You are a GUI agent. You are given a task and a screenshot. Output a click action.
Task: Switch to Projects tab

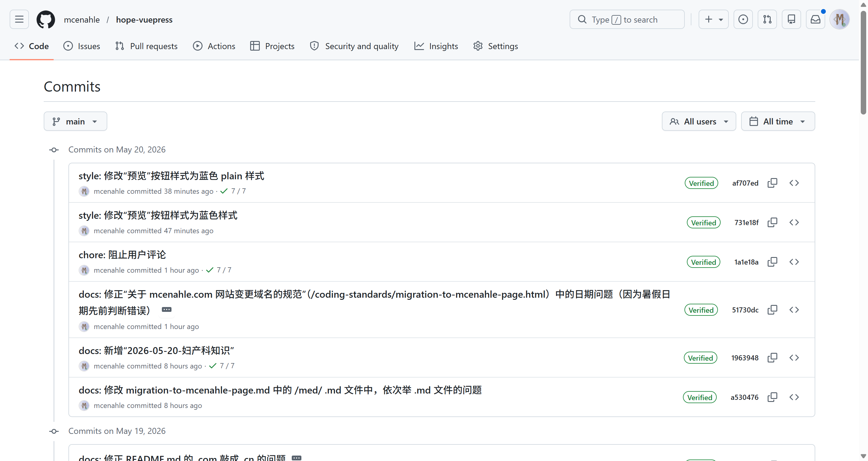click(x=272, y=46)
